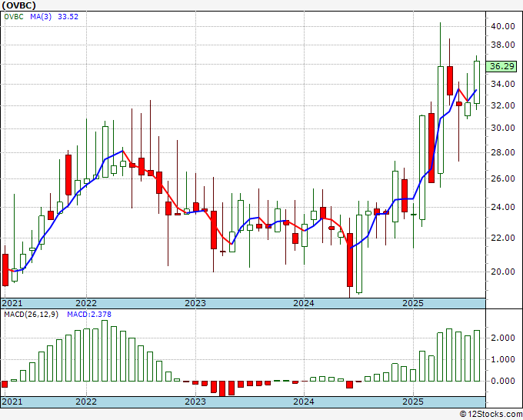Click 2022 on the MACD panel timeline
Screen dimensions: 523x420
pos(86,401)
